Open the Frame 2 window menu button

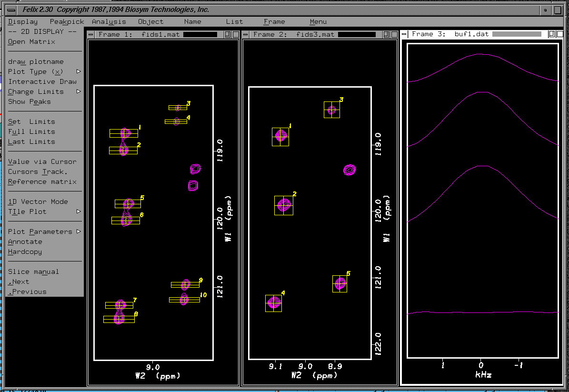click(246, 35)
